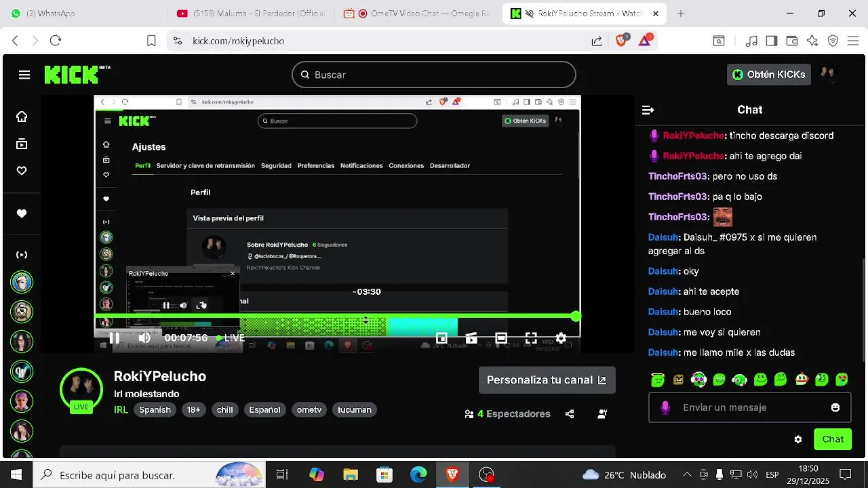This screenshot has height=488, width=868.
Task: Click the RokiYPelucho channel avatar
Action: (81, 390)
